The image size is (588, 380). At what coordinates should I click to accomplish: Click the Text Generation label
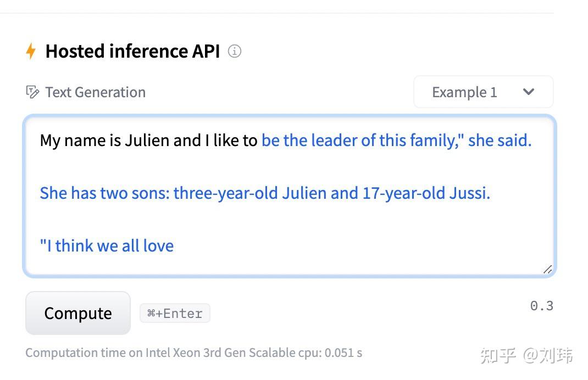click(x=95, y=92)
